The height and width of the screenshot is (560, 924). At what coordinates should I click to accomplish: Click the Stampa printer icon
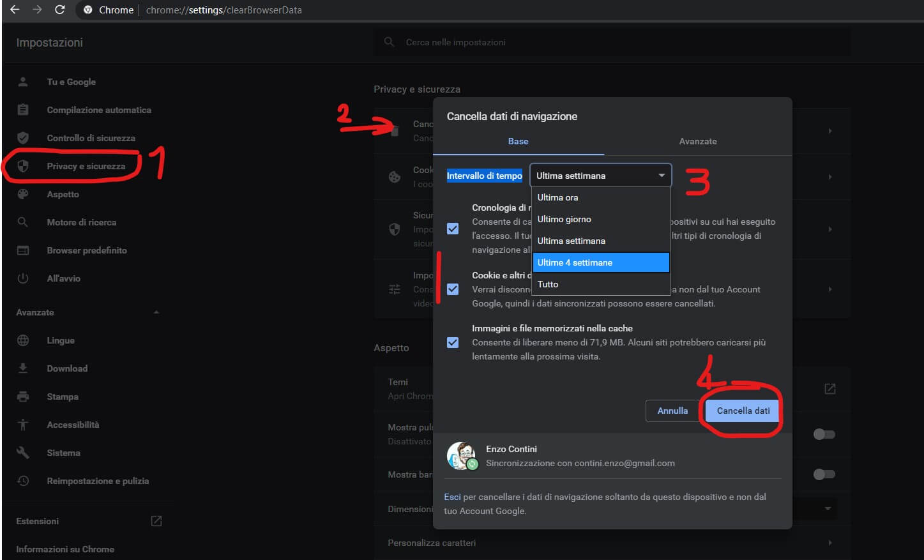23,397
